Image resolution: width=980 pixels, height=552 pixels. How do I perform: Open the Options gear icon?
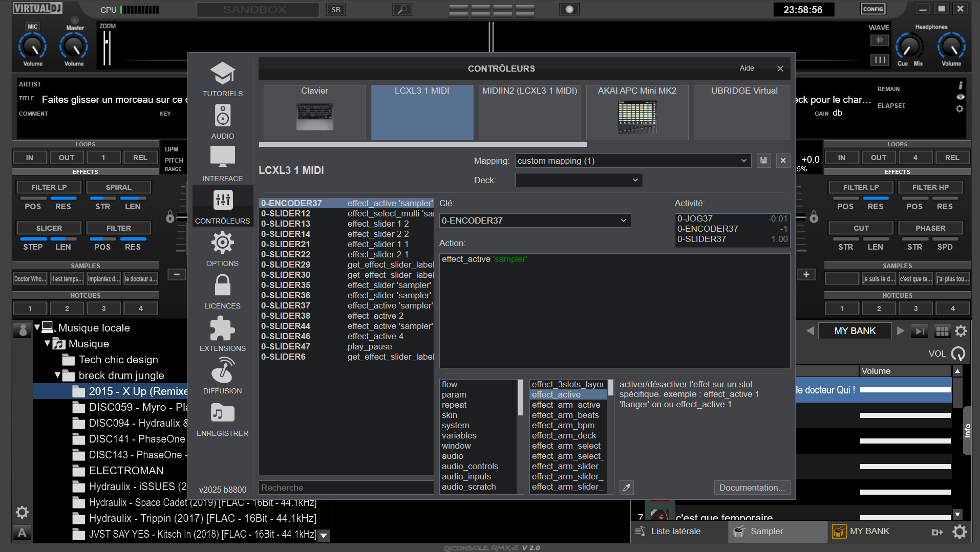pyautogui.click(x=222, y=242)
